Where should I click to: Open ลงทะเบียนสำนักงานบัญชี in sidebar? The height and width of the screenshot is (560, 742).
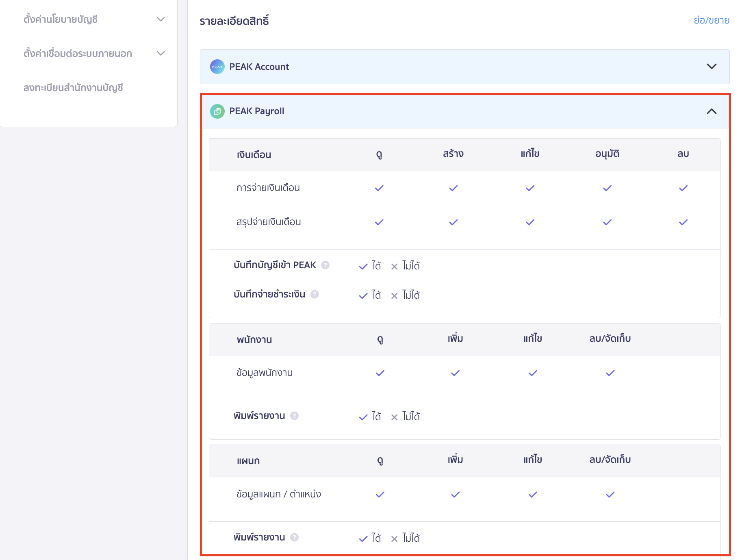[73, 88]
